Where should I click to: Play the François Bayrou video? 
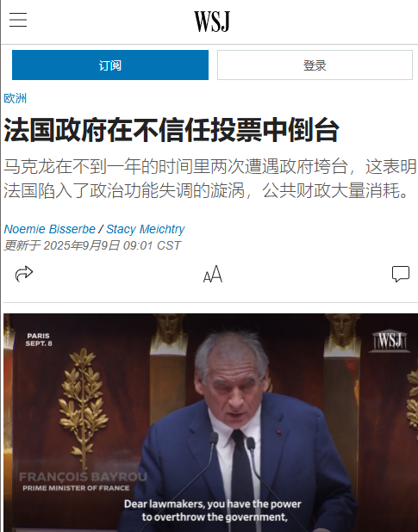(210, 423)
